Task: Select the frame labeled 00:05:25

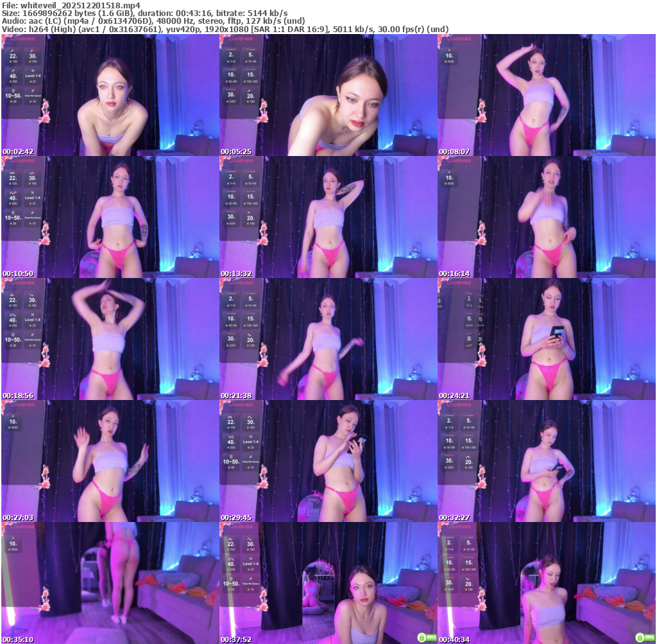Action: (328, 95)
